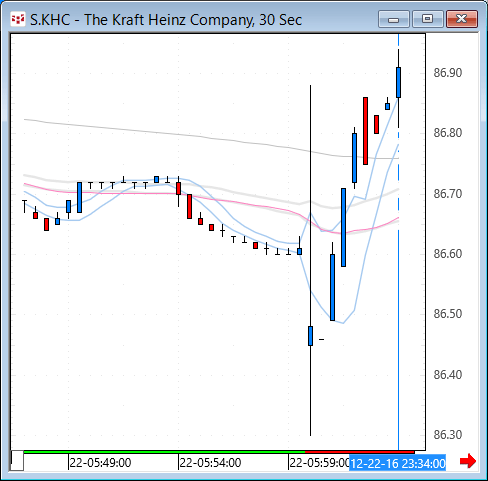The image size is (488, 481).
Task: Click the red arrow scroll-forward icon
Action: tap(468, 461)
